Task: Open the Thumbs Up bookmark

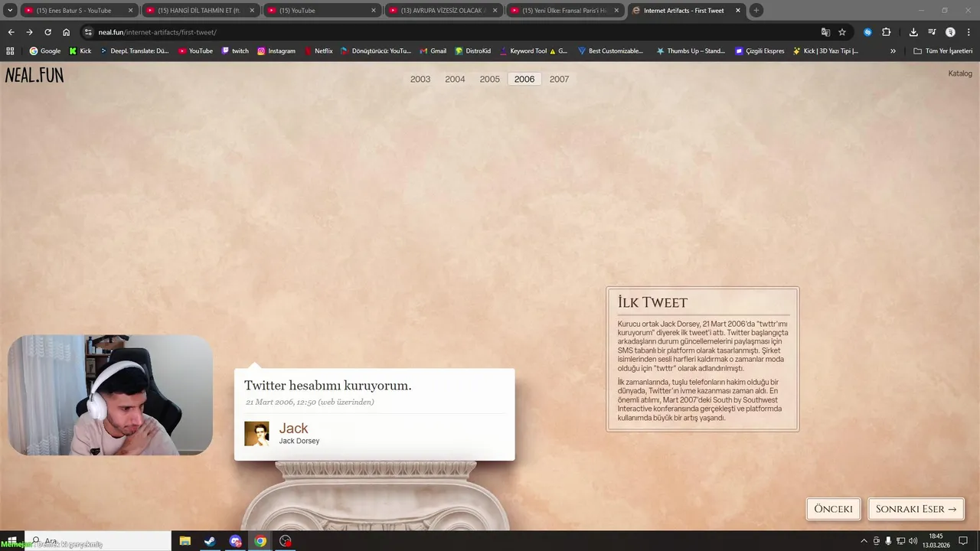Action: pos(691,51)
